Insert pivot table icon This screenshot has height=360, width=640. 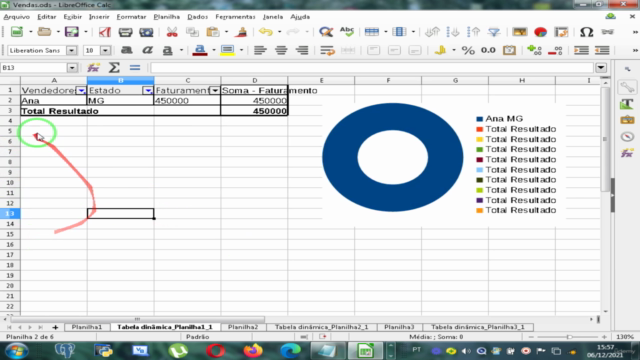(561, 32)
